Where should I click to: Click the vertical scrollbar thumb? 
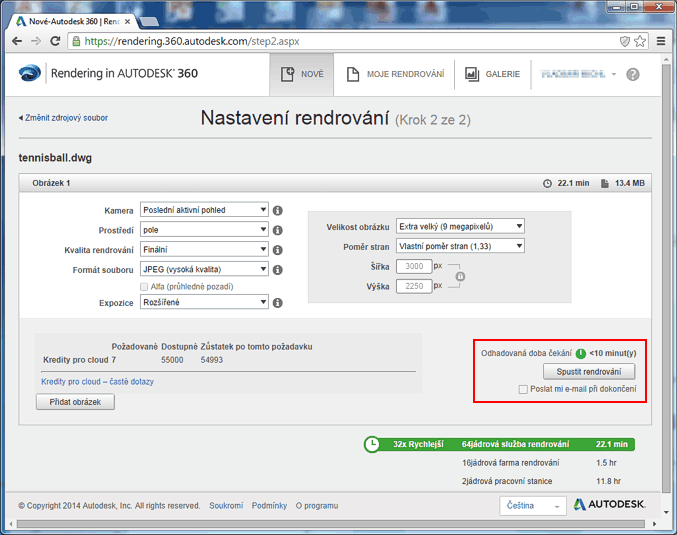point(666,278)
